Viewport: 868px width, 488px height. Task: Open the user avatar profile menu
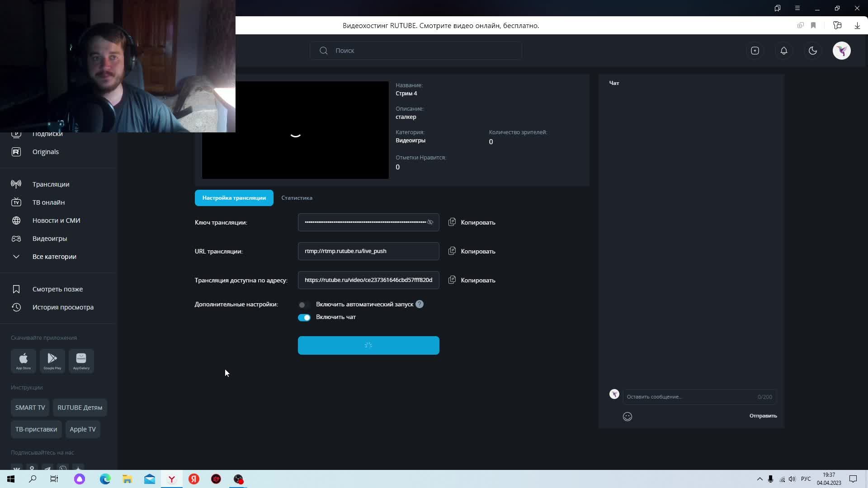pos(842,51)
